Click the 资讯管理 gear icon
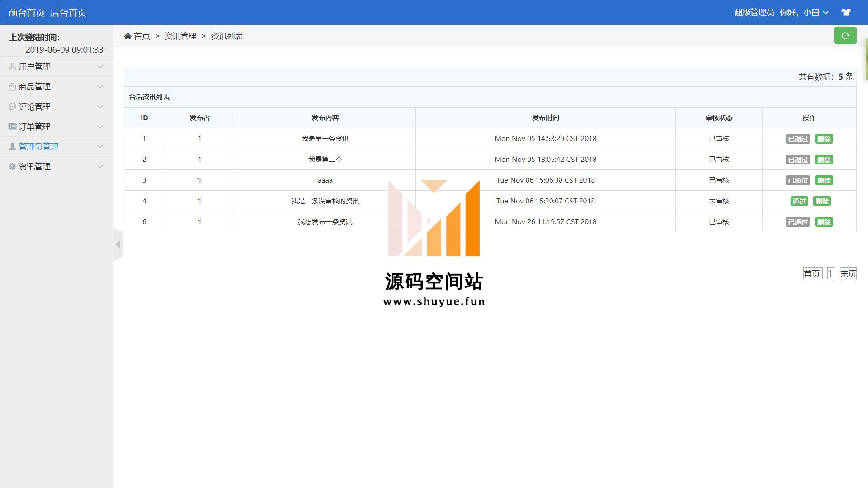This screenshot has height=488, width=868. 12,166
